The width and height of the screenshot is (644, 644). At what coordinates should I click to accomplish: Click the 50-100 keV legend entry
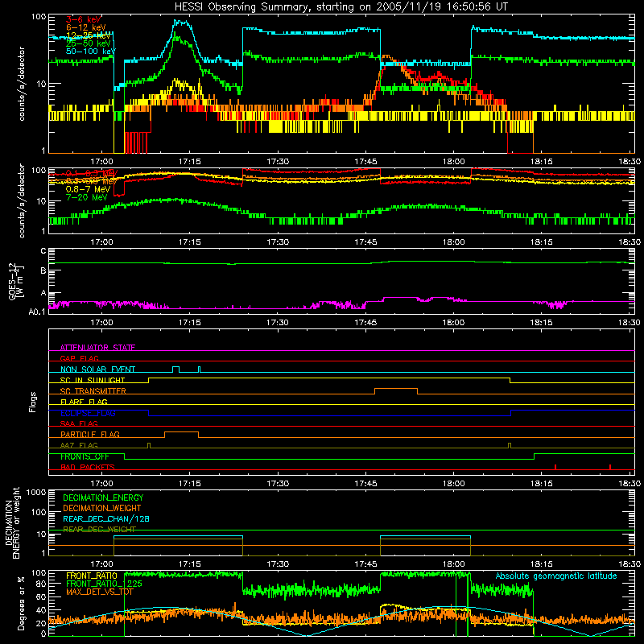pyautogui.click(x=91, y=52)
